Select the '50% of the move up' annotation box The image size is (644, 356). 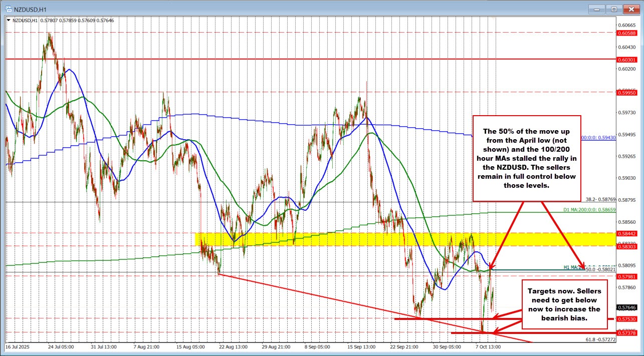point(526,158)
